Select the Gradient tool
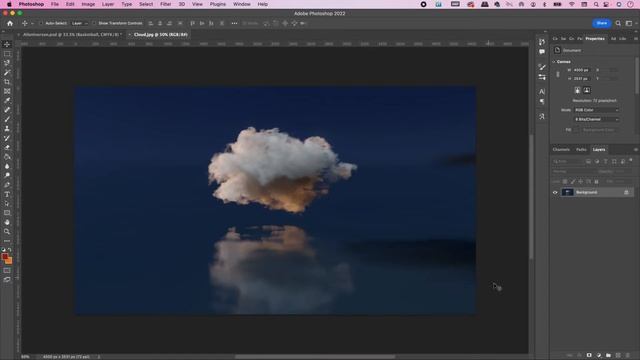The image size is (640, 360). pyautogui.click(x=7, y=157)
